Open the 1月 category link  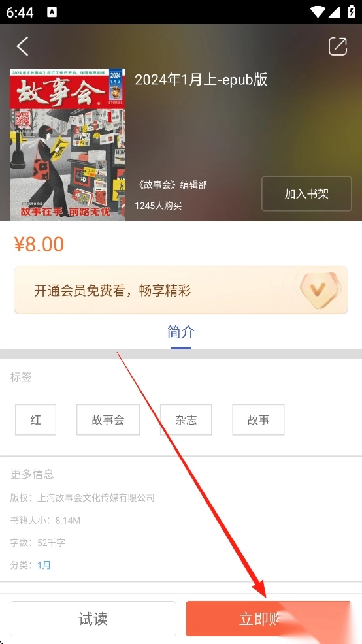pyautogui.click(x=44, y=565)
